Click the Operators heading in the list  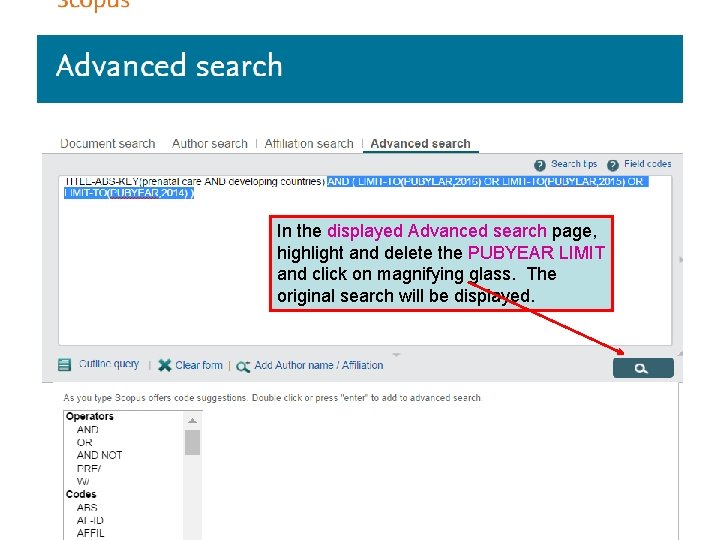pos(90,416)
